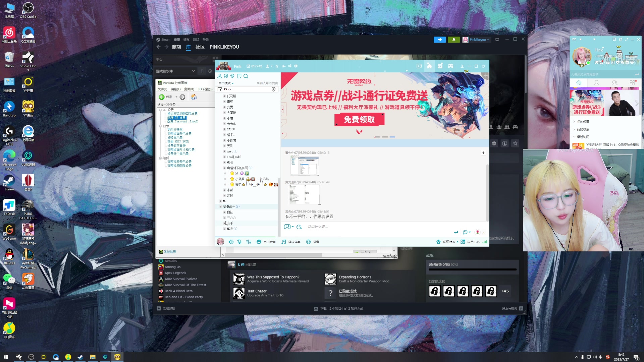Toggle 自由发言 free speech button

(x=266, y=242)
